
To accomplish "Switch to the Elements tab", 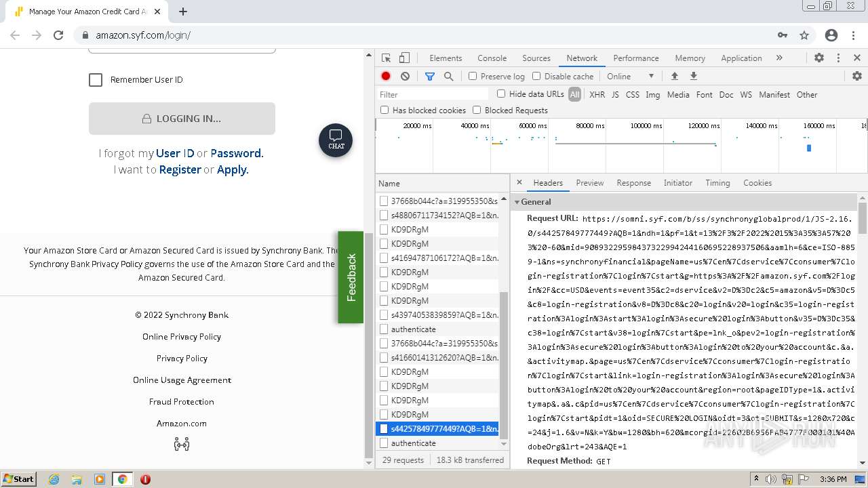I will (x=446, y=58).
